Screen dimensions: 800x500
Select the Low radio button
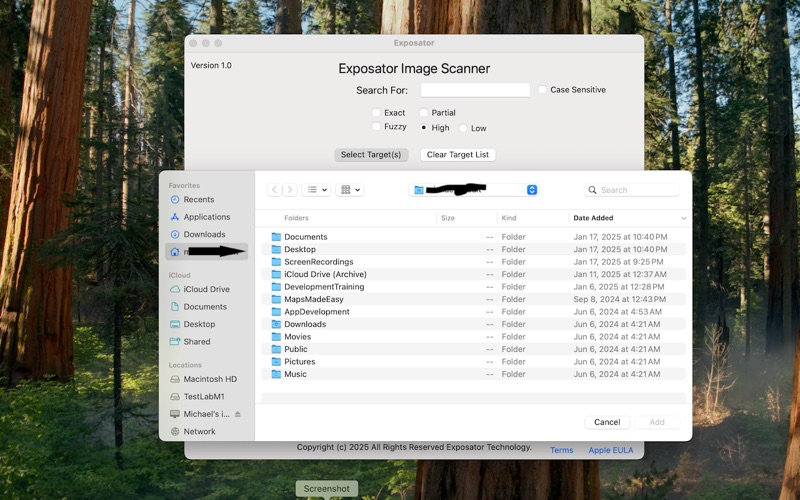[x=463, y=128]
